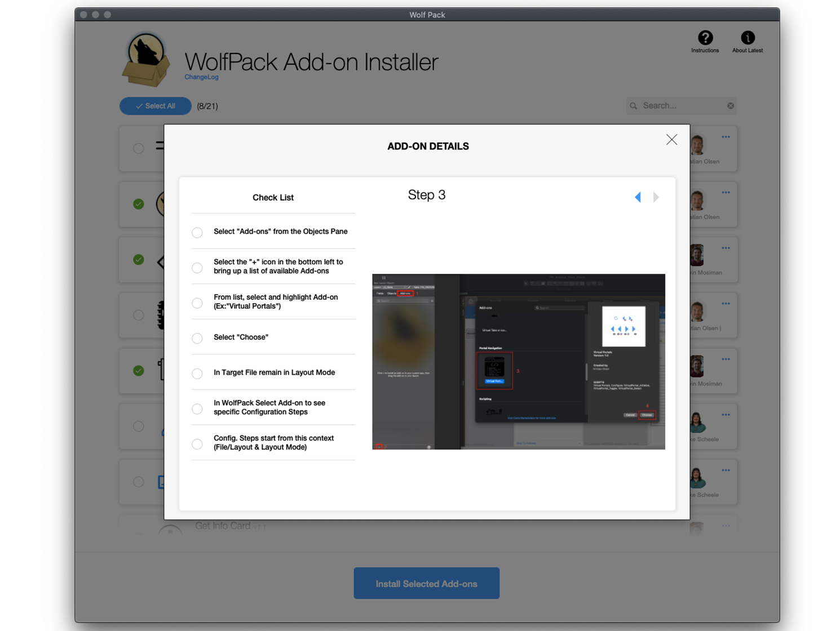Open the three-dot menu on the sixth add-on row
Image resolution: width=840 pixels, height=631 pixels.
726,415
